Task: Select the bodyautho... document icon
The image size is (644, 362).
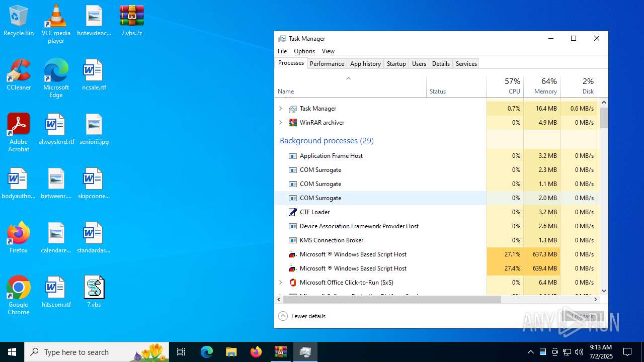Action: (x=19, y=184)
